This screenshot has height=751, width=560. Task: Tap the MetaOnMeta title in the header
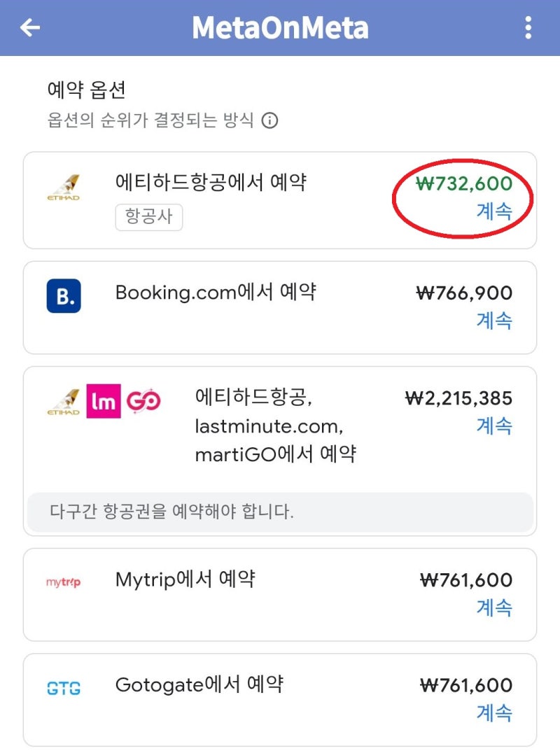pos(280,28)
